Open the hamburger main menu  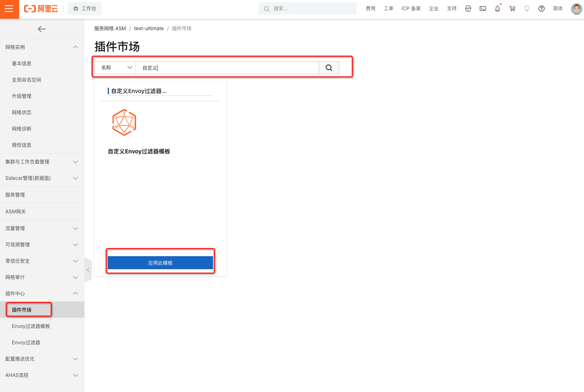(9, 9)
